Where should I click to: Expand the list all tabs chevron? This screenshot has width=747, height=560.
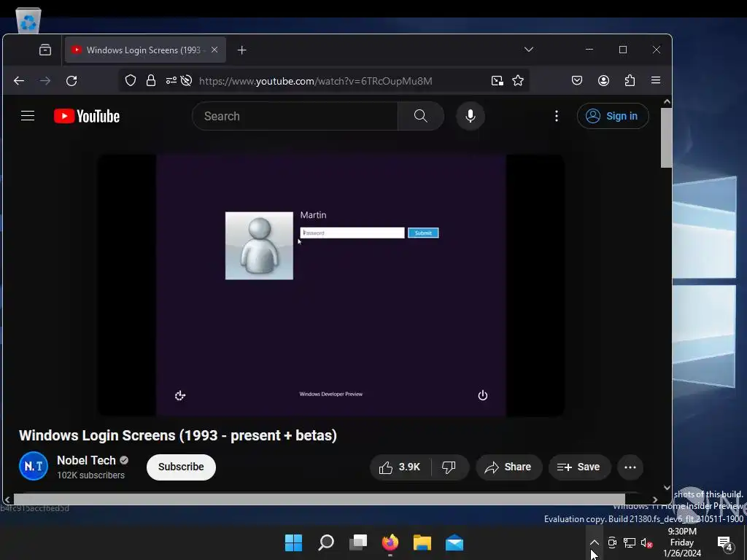coord(529,50)
